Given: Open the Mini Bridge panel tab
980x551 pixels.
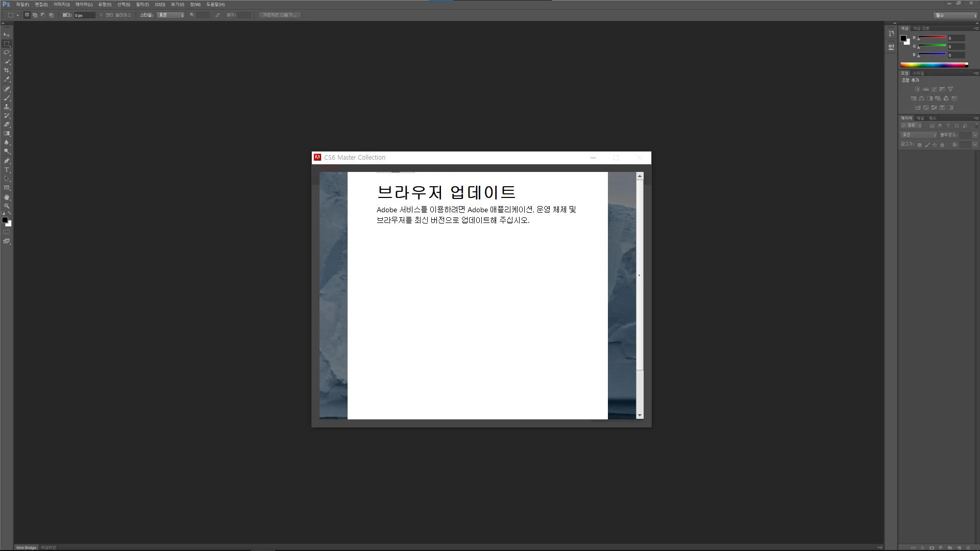Looking at the screenshot, I should pyautogui.click(x=27, y=547).
